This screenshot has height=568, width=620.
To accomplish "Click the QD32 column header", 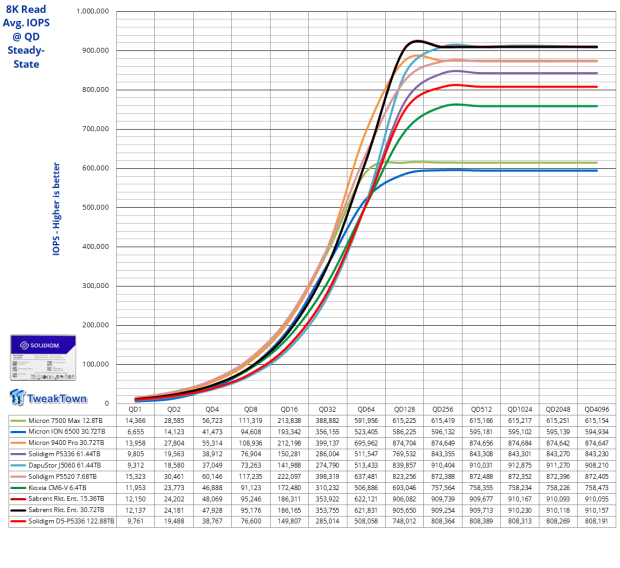I will pos(327,409).
